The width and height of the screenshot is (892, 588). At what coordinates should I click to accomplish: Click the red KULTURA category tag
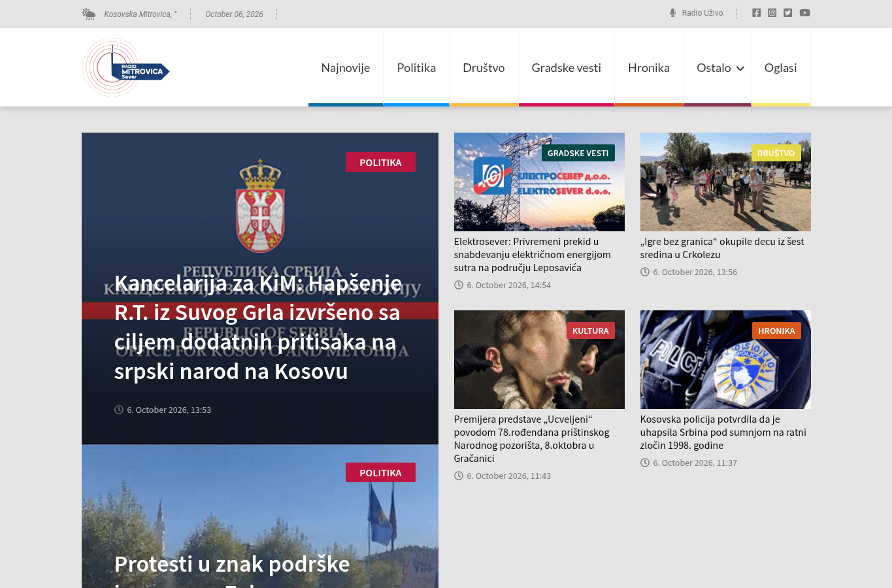(x=591, y=331)
